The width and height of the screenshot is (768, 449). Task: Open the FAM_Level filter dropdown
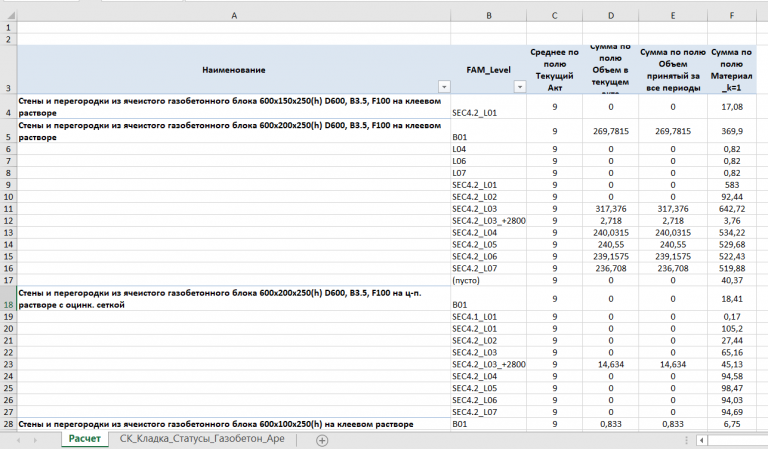[518, 88]
